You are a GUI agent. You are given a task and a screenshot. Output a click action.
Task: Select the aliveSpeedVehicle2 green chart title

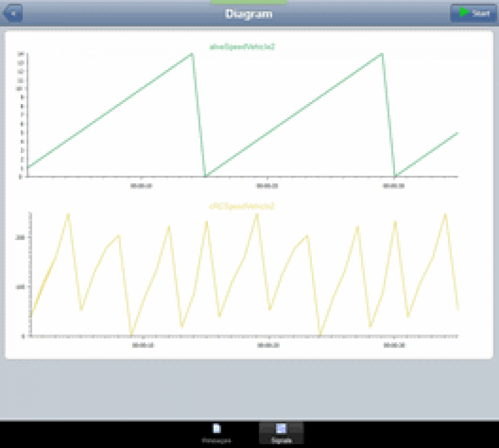click(x=242, y=47)
